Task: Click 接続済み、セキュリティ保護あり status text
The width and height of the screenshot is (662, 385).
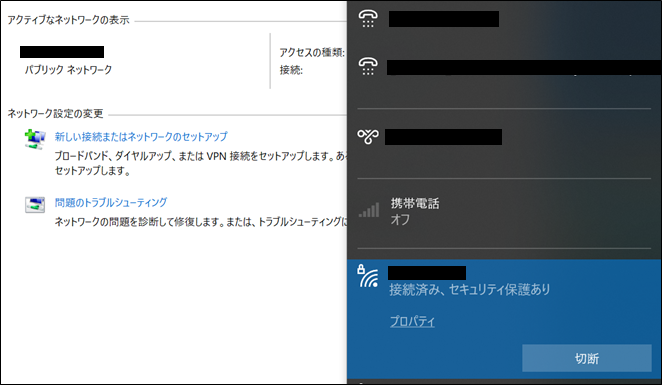Action: [470, 290]
